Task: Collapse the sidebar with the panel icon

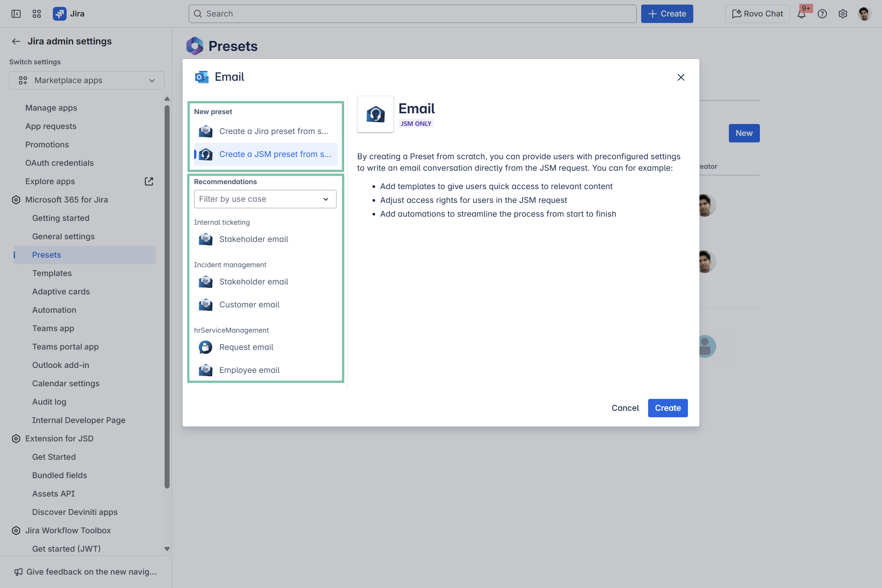Action: pyautogui.click(x=16, y=14)
